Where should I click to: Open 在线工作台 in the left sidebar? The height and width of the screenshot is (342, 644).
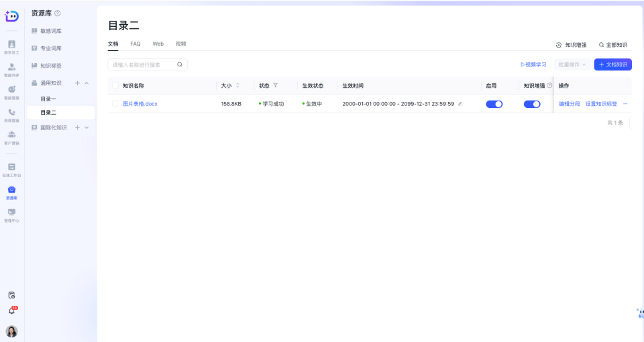[11, 169]
